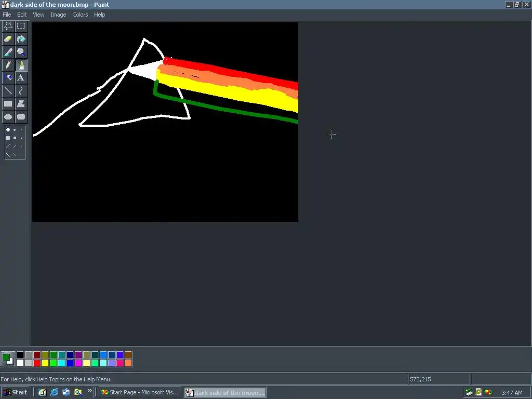Image resolution: width=532 pixels, height=399 pixels.
Task: Choose the longest backslash brush shape
Action: tap(8, 155)
